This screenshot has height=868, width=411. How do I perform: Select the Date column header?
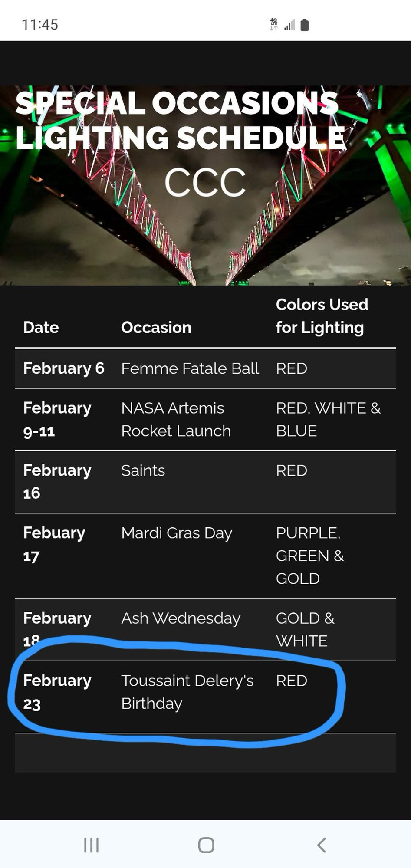(x=41, y=328)
